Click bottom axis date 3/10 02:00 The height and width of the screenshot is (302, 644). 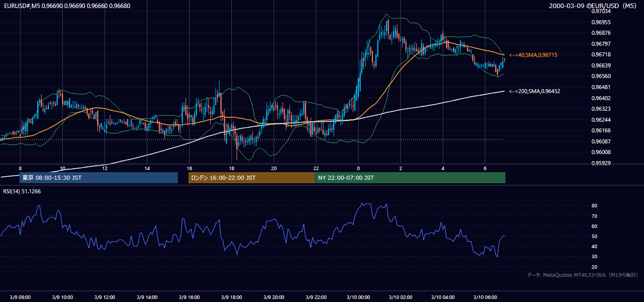point(401,297)
